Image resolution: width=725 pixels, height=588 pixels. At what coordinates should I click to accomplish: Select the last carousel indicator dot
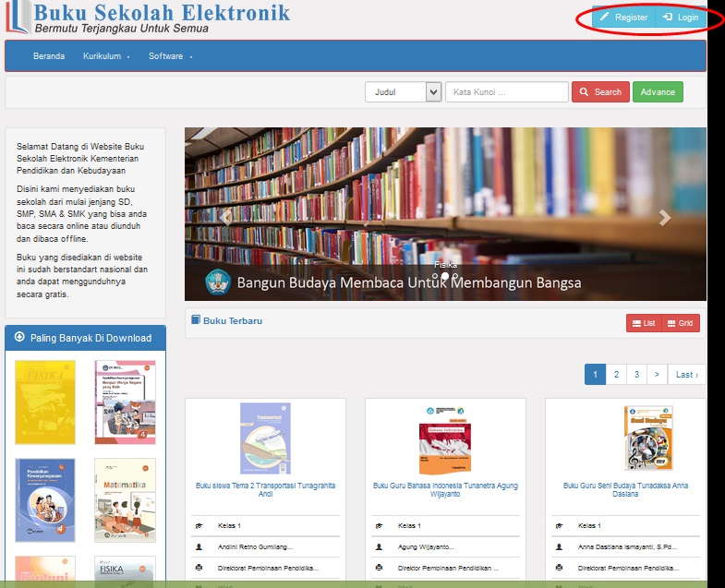tap(455, 276)
